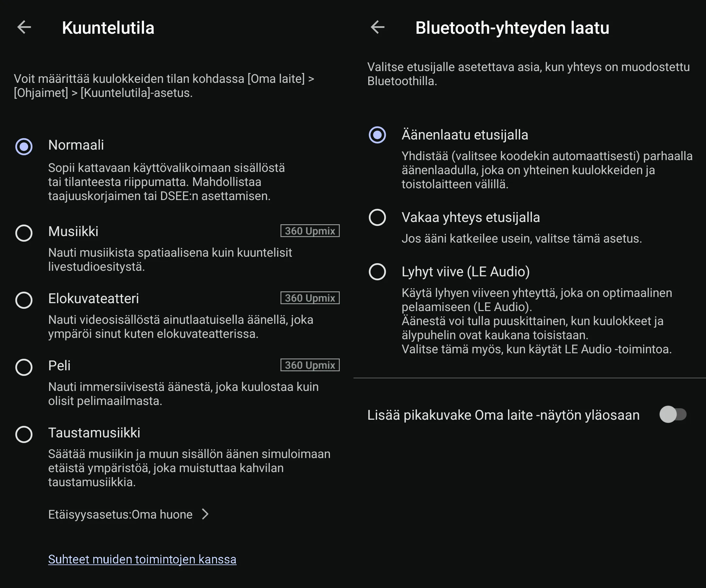Screen dimensions: 706x588
Task: Open the Suhteet muiden toimintojen kanssa link
Action: click(142, 560)
